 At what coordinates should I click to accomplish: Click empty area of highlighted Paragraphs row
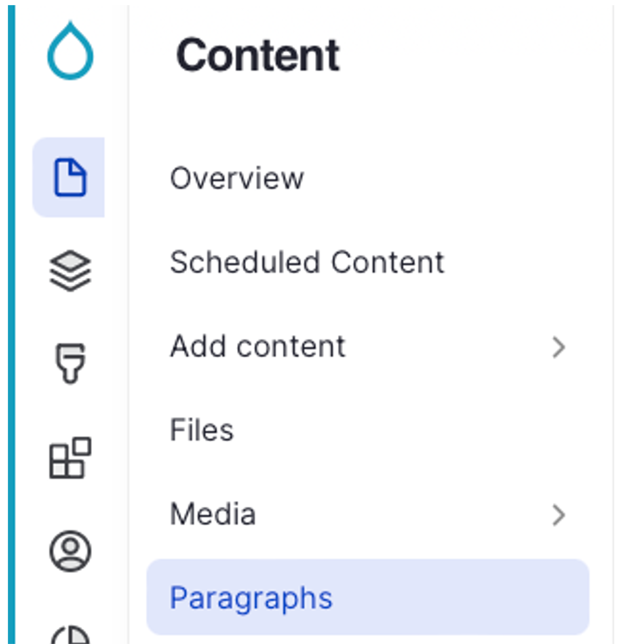click(467, 598)
